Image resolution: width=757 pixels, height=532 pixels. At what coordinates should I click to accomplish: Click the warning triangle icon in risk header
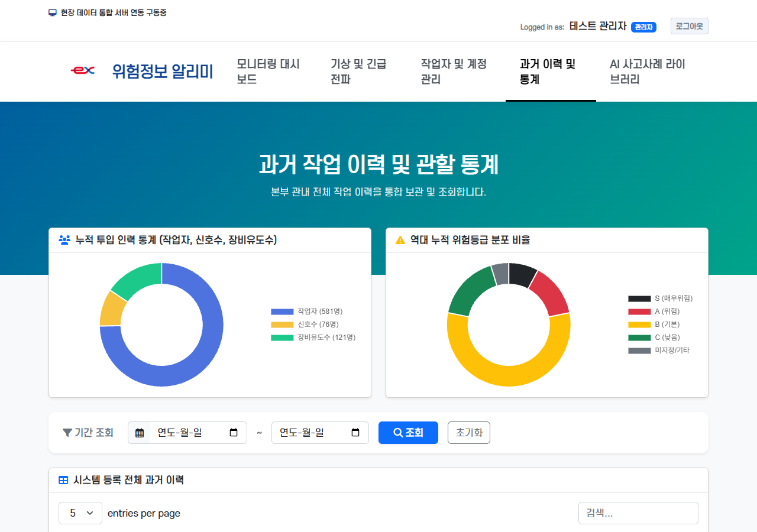point(400,240)
